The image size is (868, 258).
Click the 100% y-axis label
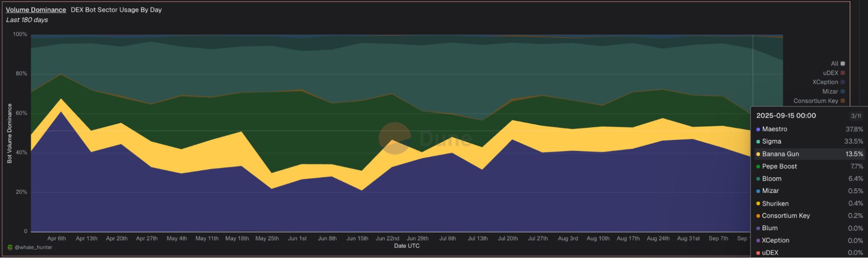(x=20, y=34)
